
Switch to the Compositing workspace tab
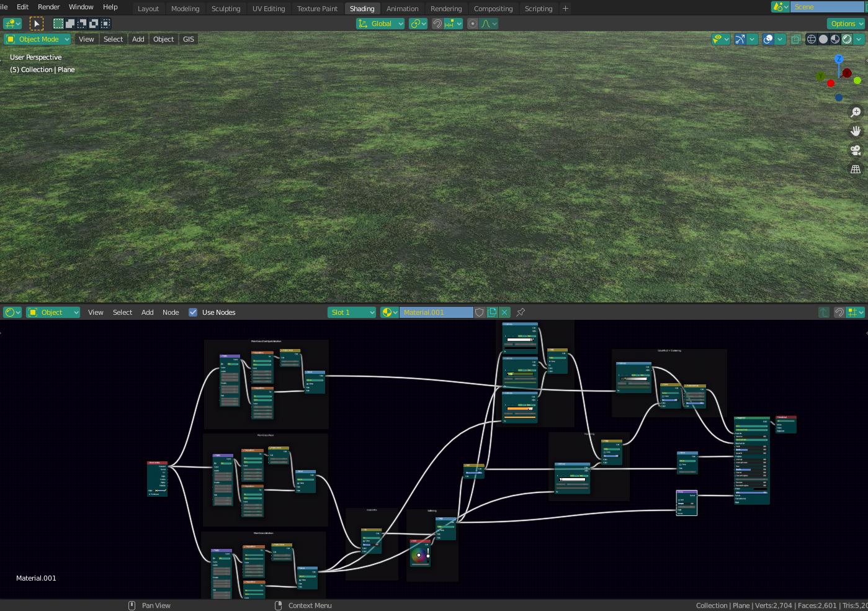(x=493, y=8)
